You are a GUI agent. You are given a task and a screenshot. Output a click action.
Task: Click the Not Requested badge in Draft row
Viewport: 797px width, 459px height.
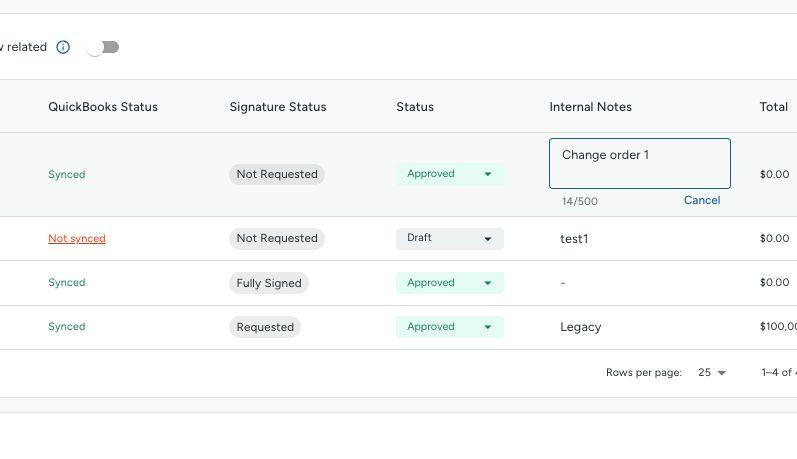(277, 239)
